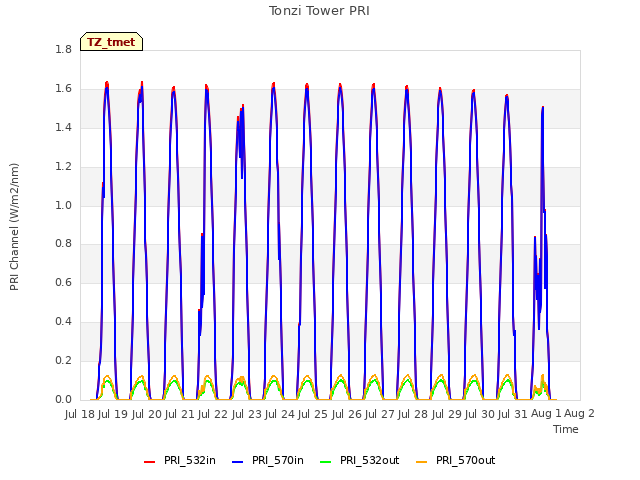The image size is (640, 480).
Task: Click the 0.0 y-axis tick label
Action: [63, 399]
